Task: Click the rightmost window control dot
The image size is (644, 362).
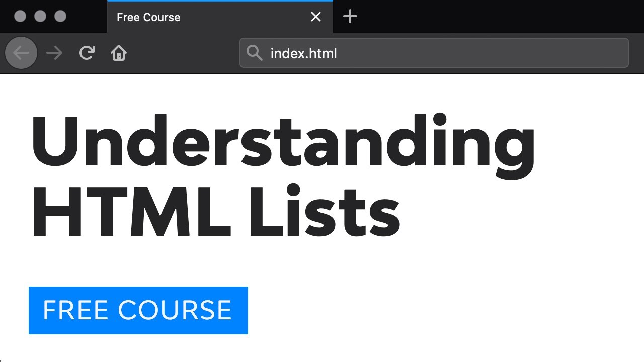Action: click(x=60, y=17)
